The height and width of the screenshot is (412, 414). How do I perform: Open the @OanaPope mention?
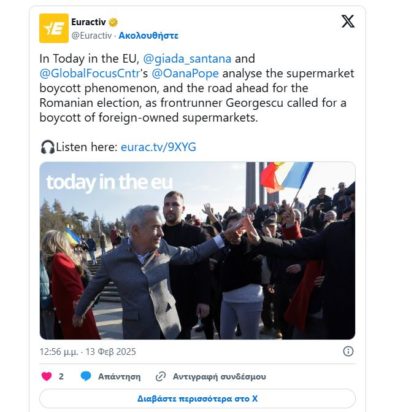(x=185, y=73)
